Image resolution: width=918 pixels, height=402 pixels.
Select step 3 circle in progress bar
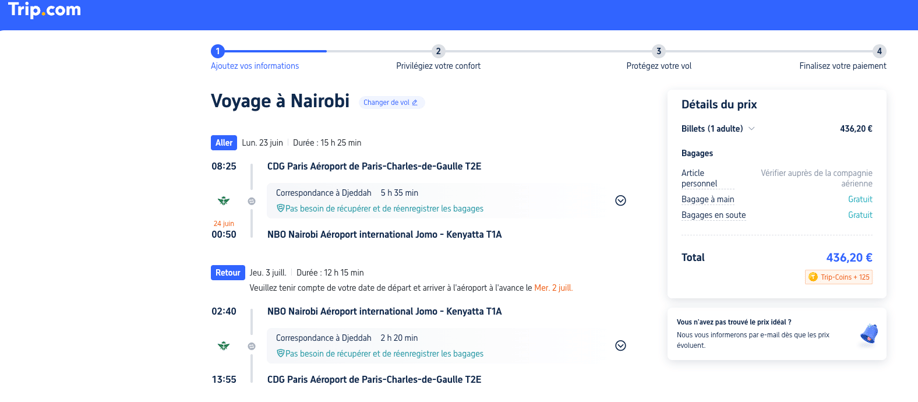coord(659,51)
